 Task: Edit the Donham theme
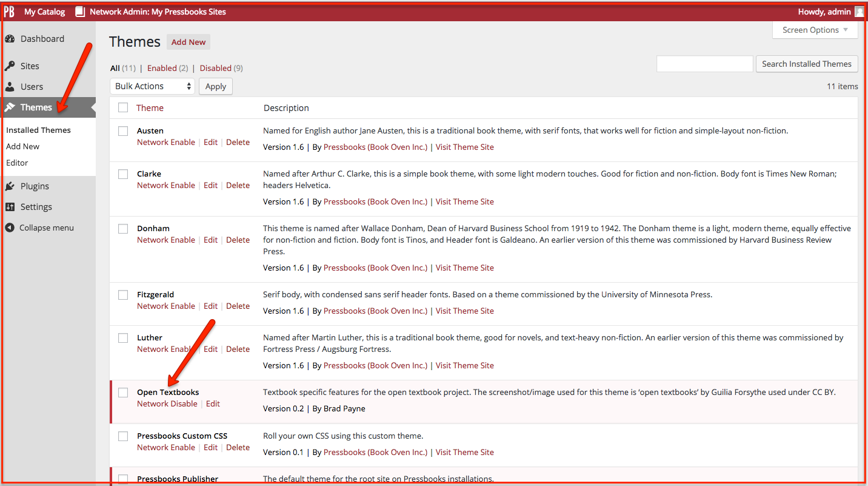point(210,240)
